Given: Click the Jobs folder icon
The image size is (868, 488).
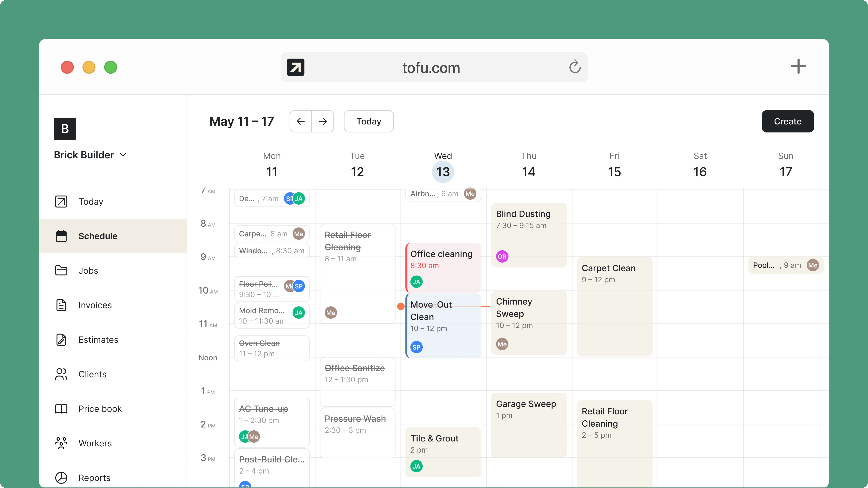Looking at the screenshot, I should point(61,270).
